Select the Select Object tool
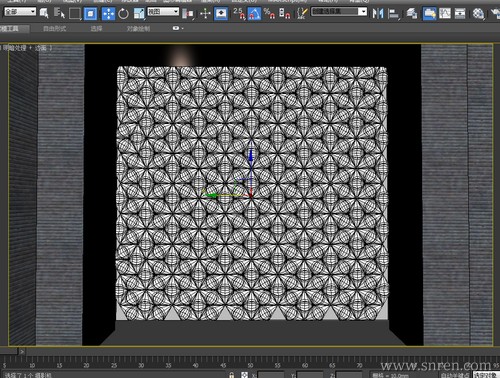Image resolution: width=500 pixels, height=378 pixels. (44, 13)
